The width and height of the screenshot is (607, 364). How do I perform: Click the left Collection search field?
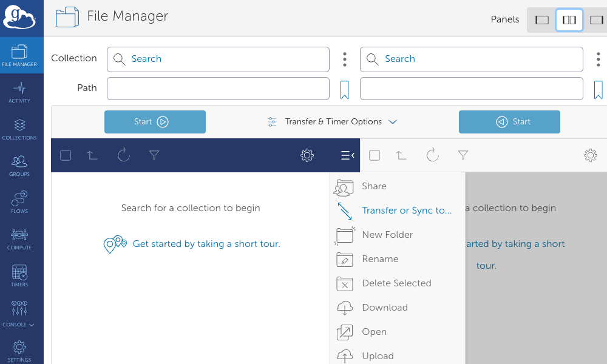click(x=218, y=59)
